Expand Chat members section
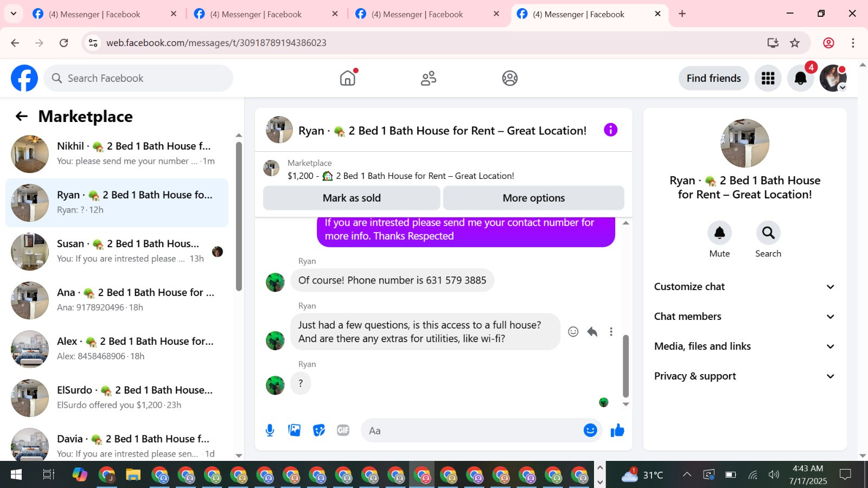 point(744,317)
